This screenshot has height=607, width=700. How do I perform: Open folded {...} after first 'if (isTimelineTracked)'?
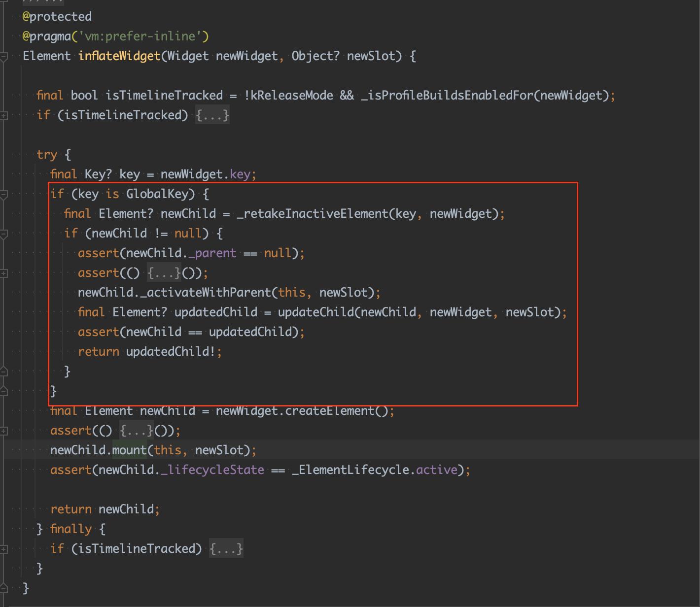tap(212, 115)
